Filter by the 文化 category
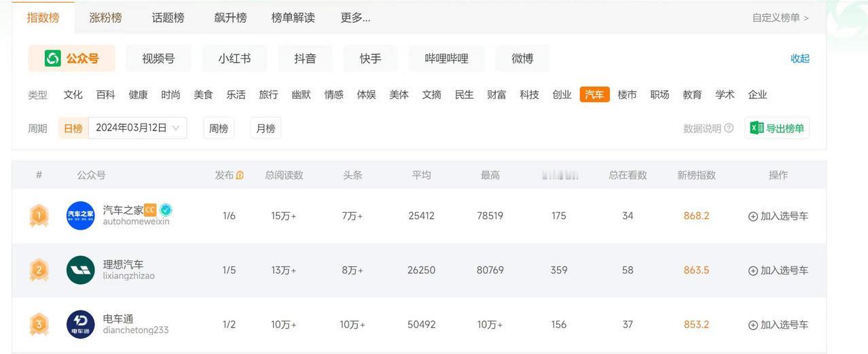 [x=73, y=94]
